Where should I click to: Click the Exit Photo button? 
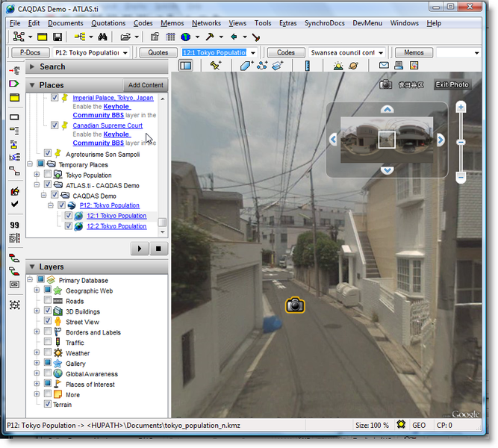pyautogui.click(x=452, y=84)
